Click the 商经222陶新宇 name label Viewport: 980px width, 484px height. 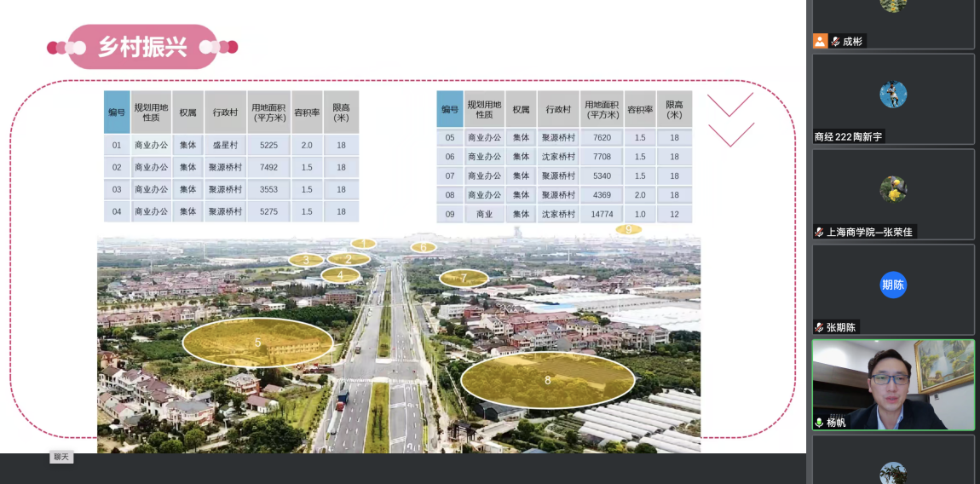click(x=848, y=137)
